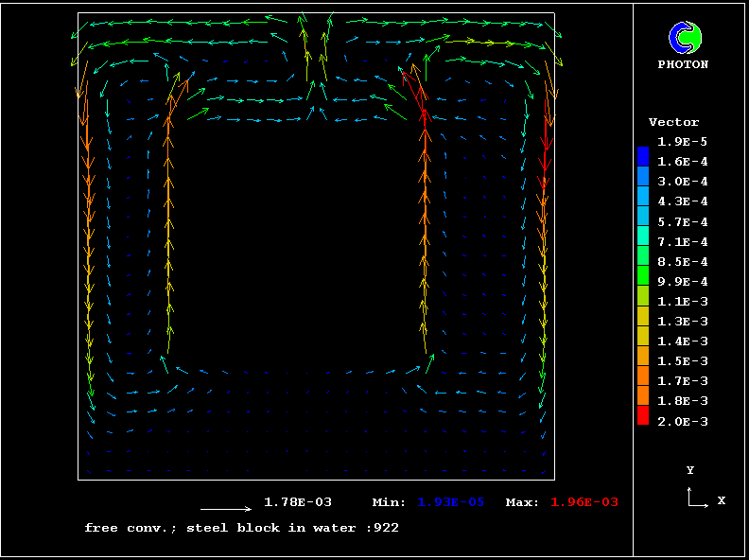Click the 'Max:' label
Image resolution: width=749 pixels, height=560 pixels.
pyautogui.click(x=523, y=502)
